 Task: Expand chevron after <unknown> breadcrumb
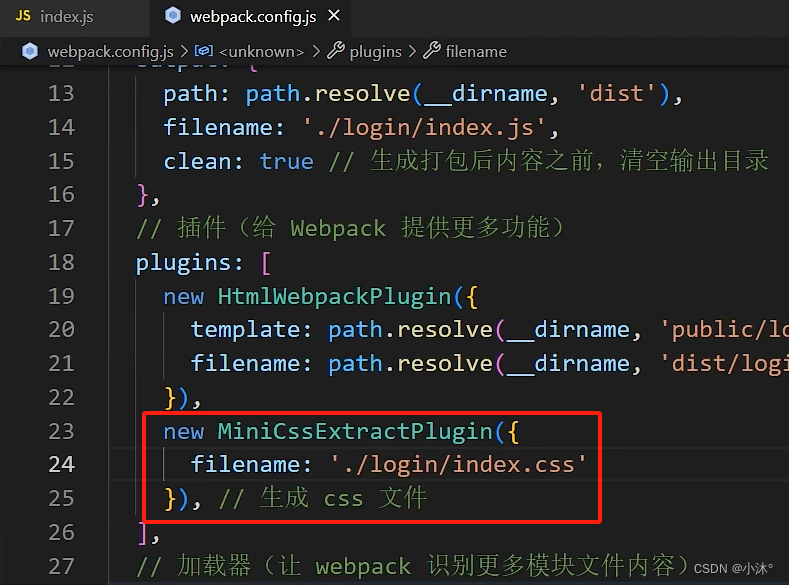point(315,51)
